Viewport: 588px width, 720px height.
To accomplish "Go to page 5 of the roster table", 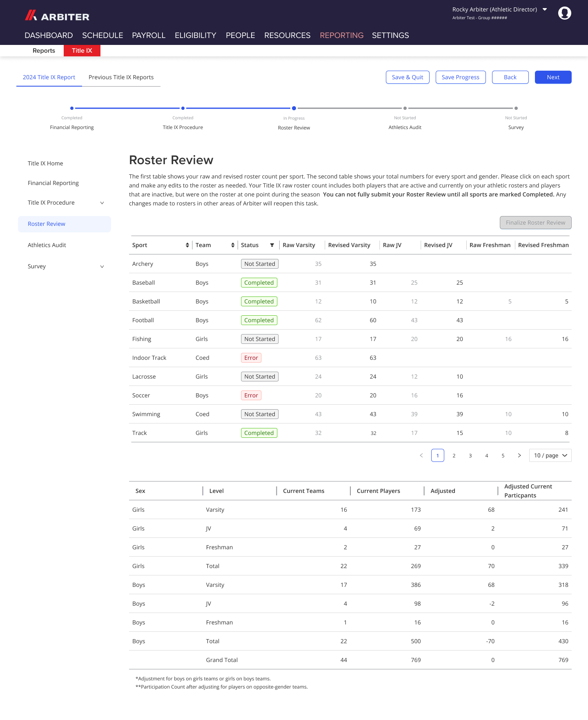I will point(503,455).
